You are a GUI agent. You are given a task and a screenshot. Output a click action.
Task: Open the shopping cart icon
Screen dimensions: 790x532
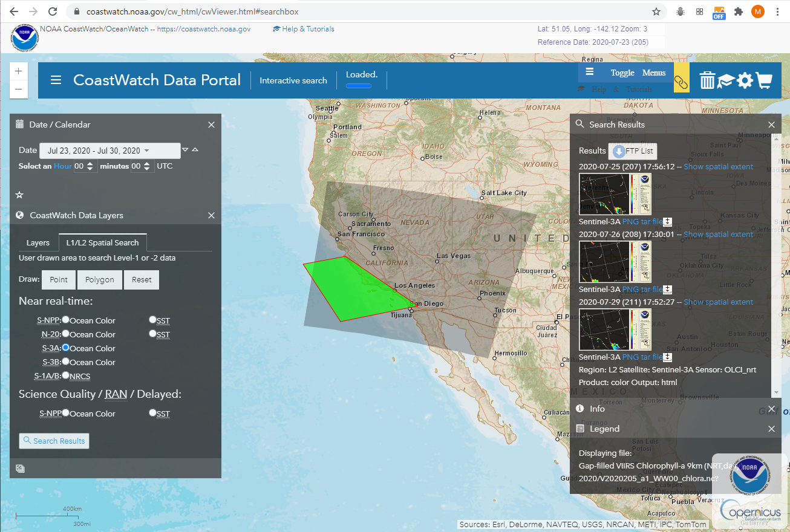point(764,81)
